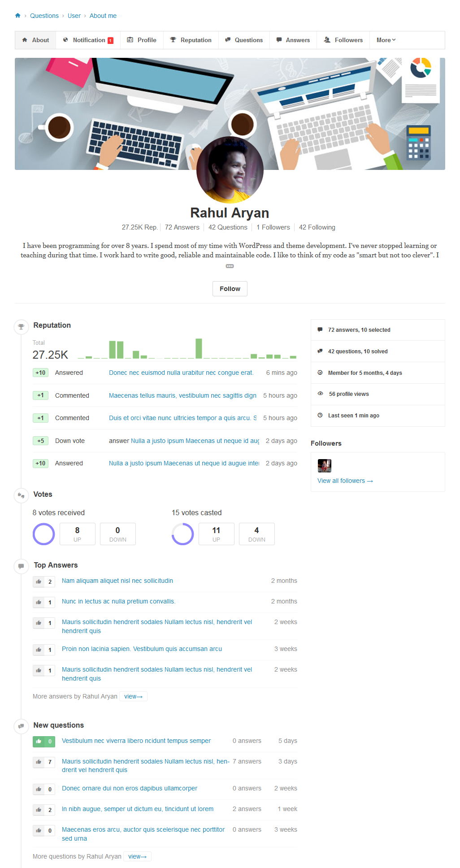
Task: Click icon beside 'Member for 5 months'
Action: pyautogui.click(x=320, y=373)
